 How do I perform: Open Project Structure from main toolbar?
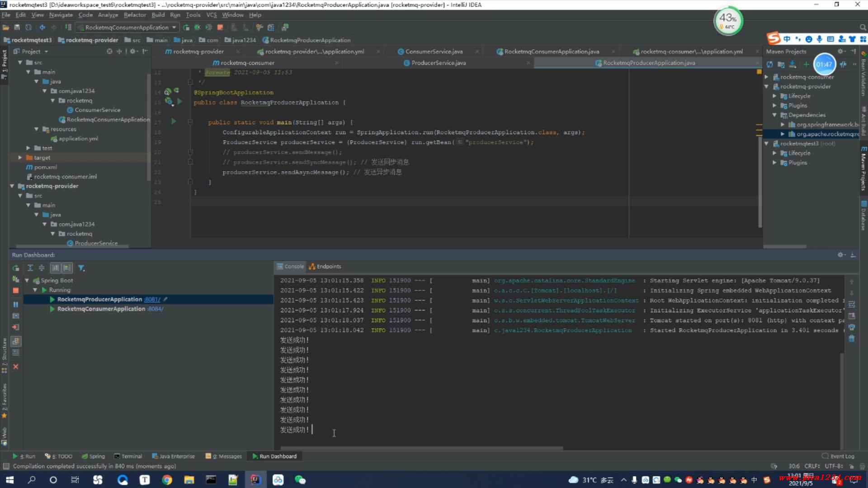[x=271, y=28]
